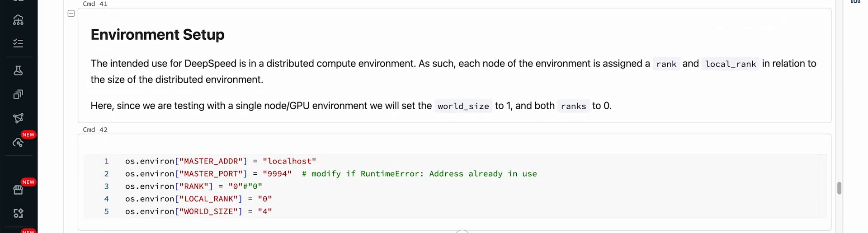The width and height of the screenshot is (868, 233).
Task: Place cursor on the LOCAL_RANK code line
Action: tap(198, 199)
